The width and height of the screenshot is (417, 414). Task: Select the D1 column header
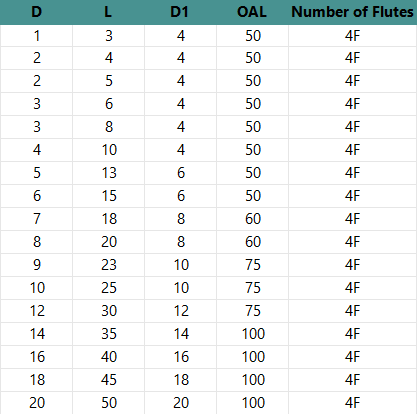coord(180,12)
